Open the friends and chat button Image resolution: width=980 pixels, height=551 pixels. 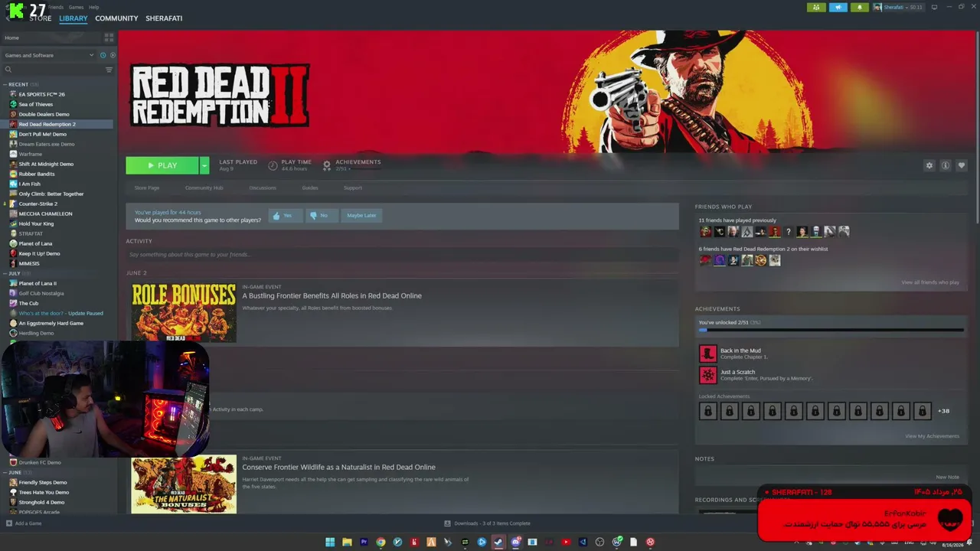tap(816, 8)
